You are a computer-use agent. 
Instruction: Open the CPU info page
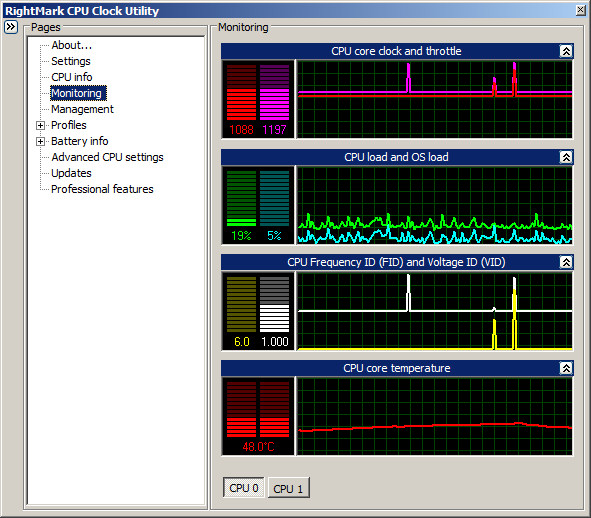(72, 77)
